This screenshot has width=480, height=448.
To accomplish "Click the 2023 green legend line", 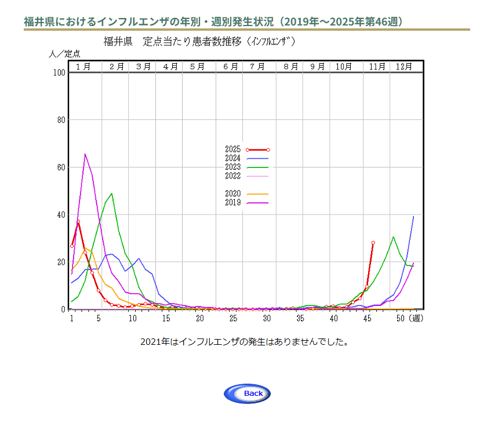I will coord(257,167).
